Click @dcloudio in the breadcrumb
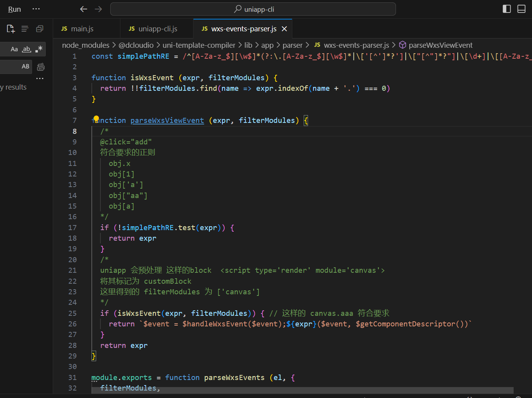The image size is (532, 398). (x=136, y=45)
